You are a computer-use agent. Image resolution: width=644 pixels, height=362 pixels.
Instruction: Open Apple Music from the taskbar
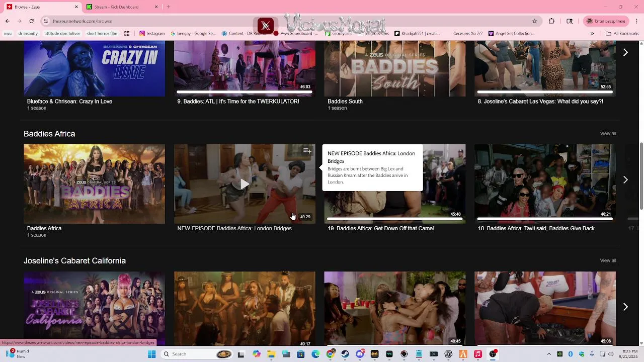[478, 354]
